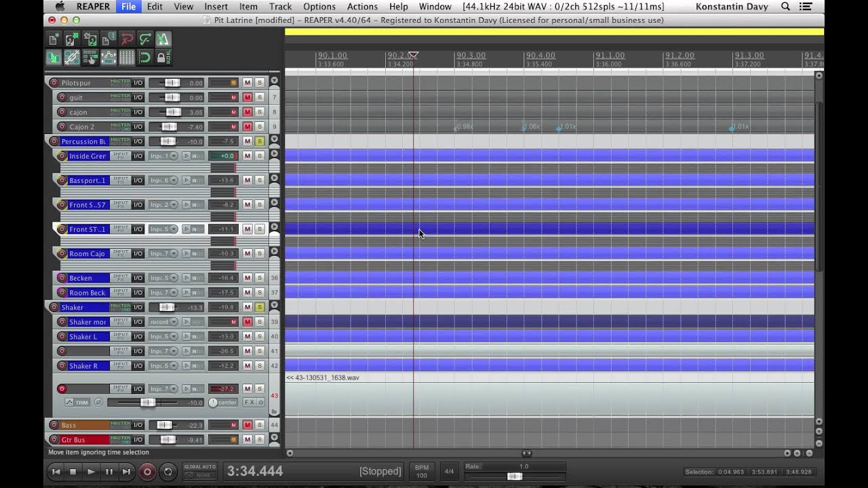Solo the Shaker L track
Image resolution: width=868 pixels, height=488 pixels.
pos(259,336)
